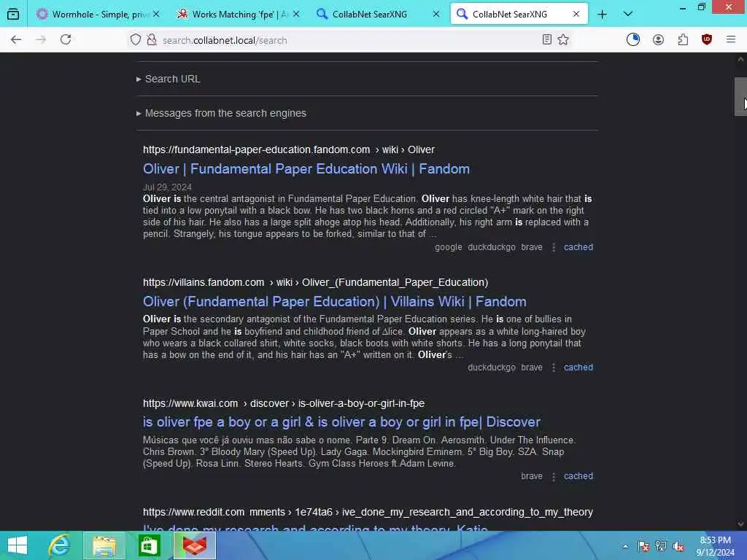List all tabs with the chevron dropdown
Screen dimensions: 747x560
pyautogui.click(x=628, y=15)
